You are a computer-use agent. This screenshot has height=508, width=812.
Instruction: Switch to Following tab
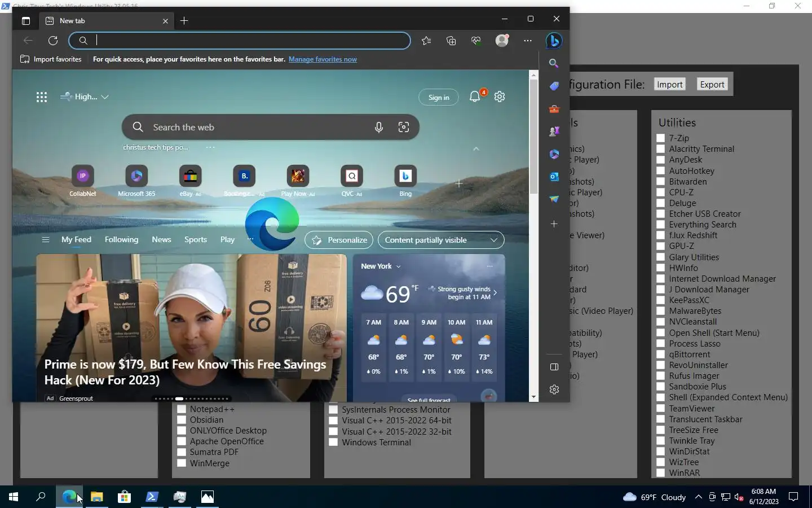[x=121, y=240]
